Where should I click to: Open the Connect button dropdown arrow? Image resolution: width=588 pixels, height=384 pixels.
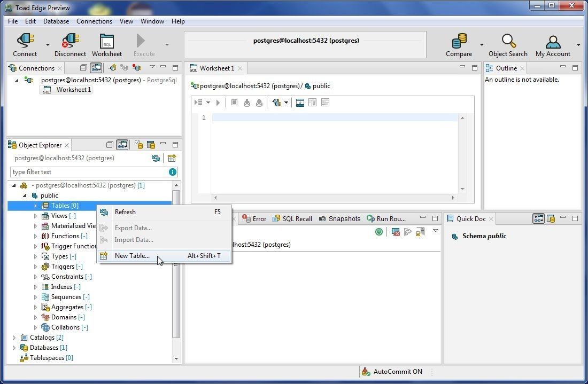pos(48,44)
